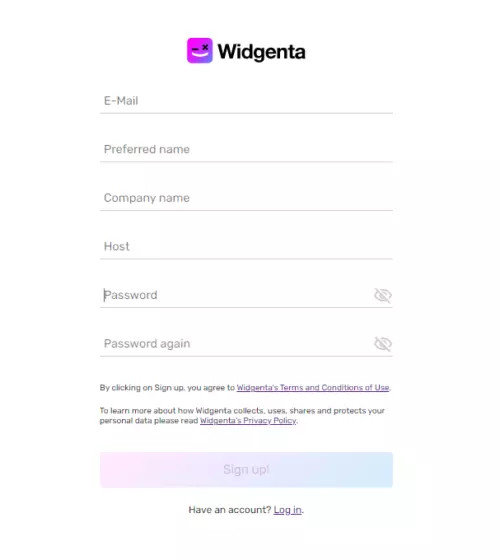Focus the Password again field
Image resolution: width=500 pixels, height=560 pixels.
(236, 344)
